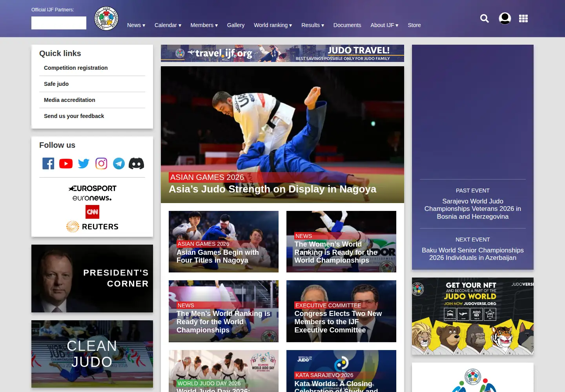
Task: Open the Judo Travel banner
Action: [282, 53]
